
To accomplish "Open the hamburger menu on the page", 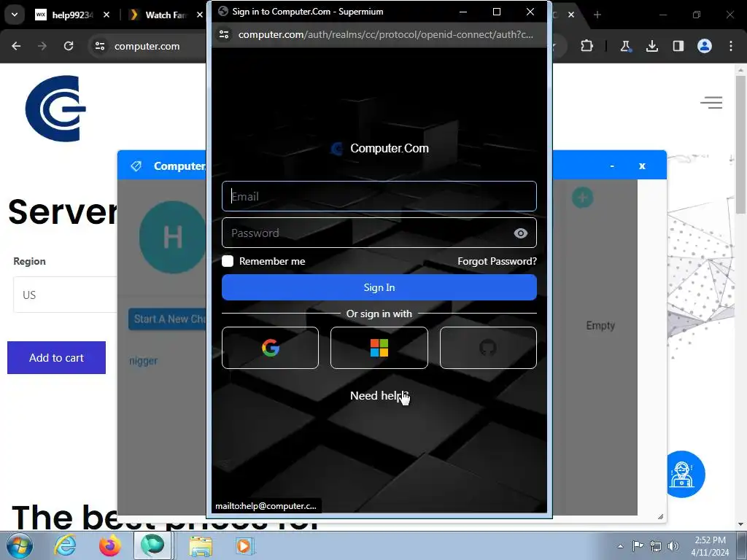I will click(711, 102).
